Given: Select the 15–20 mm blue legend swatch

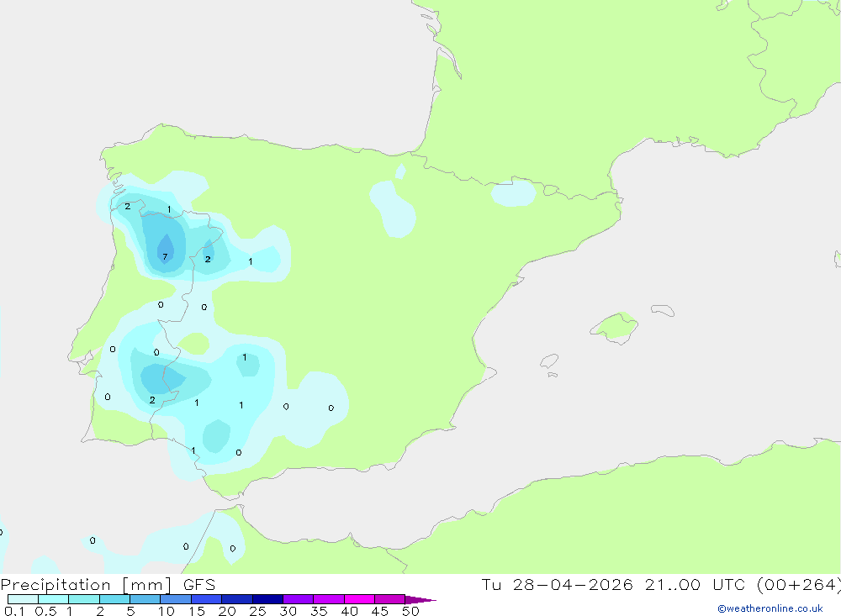Looking at the screenshot, I should [x=206, y=599].
